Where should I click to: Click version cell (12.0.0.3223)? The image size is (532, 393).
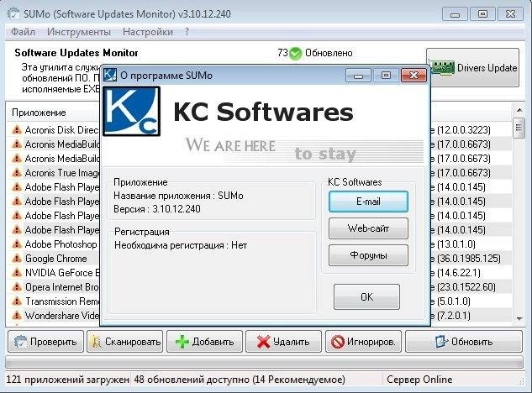coord(463,130)
